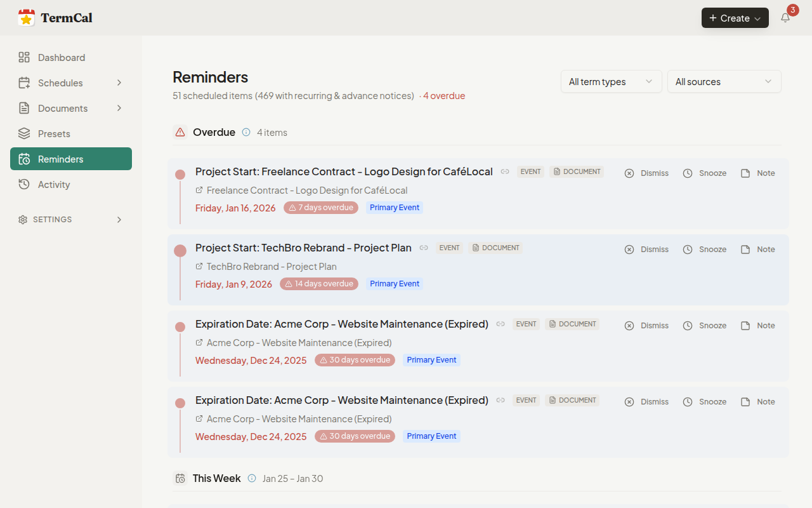
Task: Click the Overdue warning triangle icon
Action: coord(180,132)
